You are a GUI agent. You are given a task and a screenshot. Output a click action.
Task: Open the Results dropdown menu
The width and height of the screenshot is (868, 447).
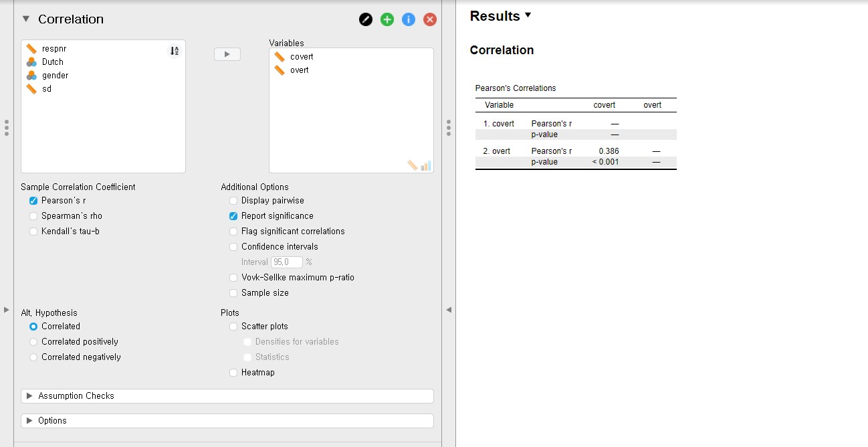point(528,15)
